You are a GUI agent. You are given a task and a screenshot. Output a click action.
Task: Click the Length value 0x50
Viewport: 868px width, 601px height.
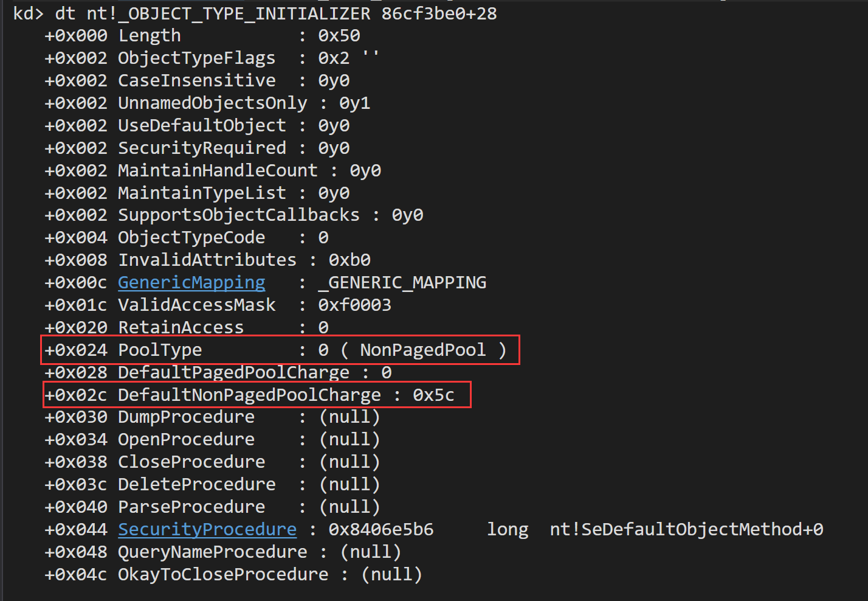339,36
